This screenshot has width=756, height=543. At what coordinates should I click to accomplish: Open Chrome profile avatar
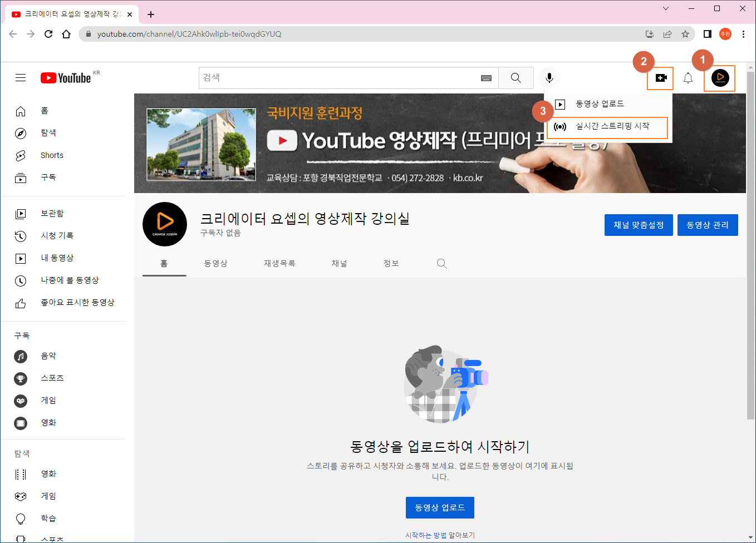(x=725, y=34)
